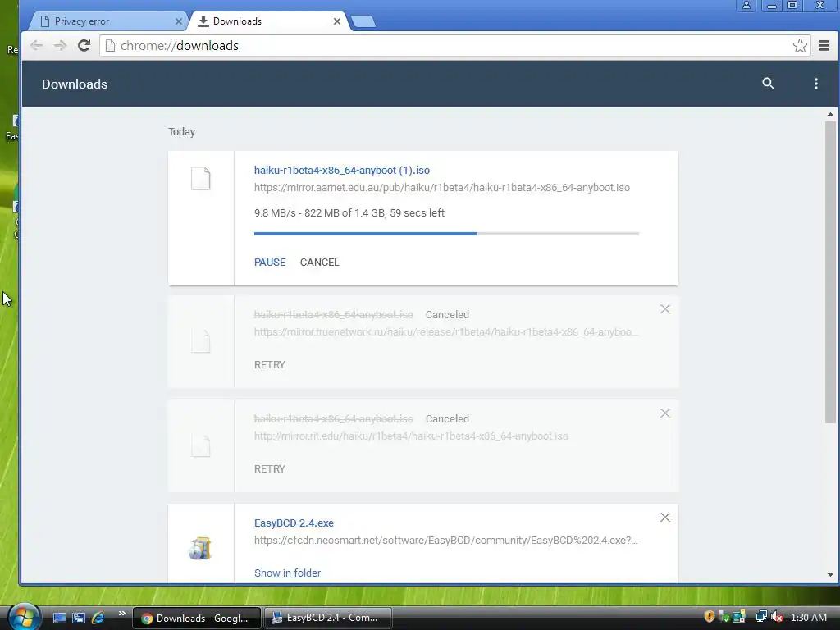Click the download speed and remaining time text
The height and width of the screenshot is (630, 840).
pos(349,212)
